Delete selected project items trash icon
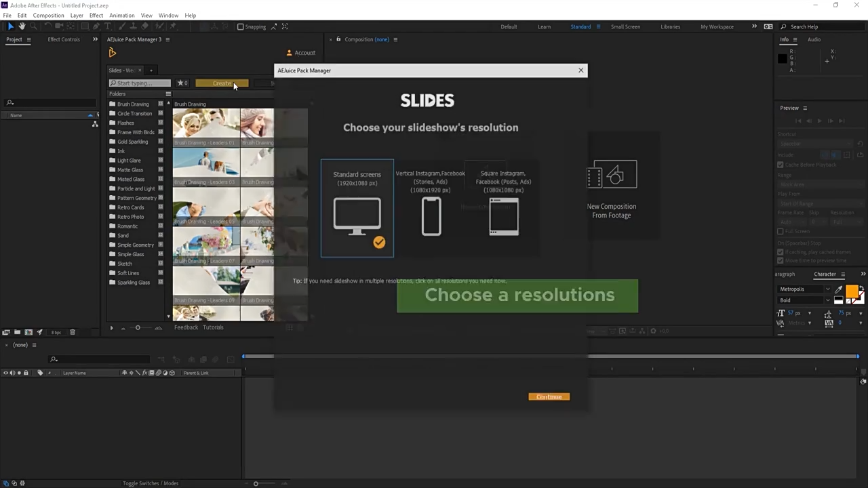This screenshot has height=488, width=868. (73, 332)
